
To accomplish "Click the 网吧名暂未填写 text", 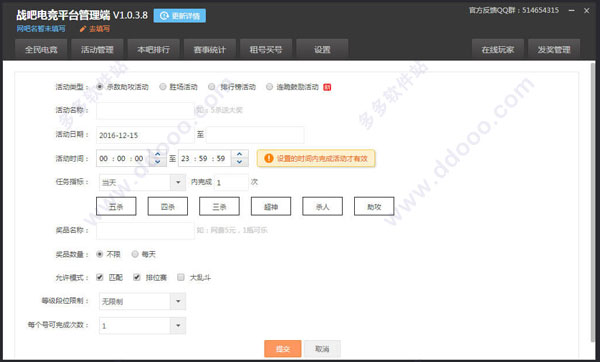I will tap(41, 29).
